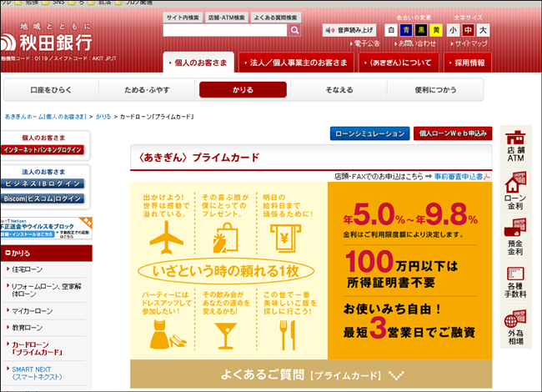Open the 外為相場 globe icon
Viewport: 542px width, 392px height.
click(515, 327)
